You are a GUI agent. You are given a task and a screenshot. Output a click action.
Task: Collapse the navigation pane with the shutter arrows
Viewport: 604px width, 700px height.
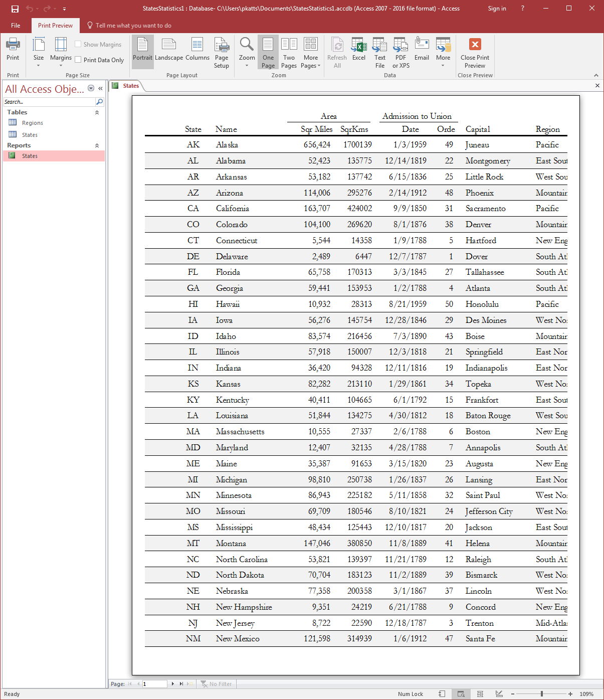click(x=100, y=88)
